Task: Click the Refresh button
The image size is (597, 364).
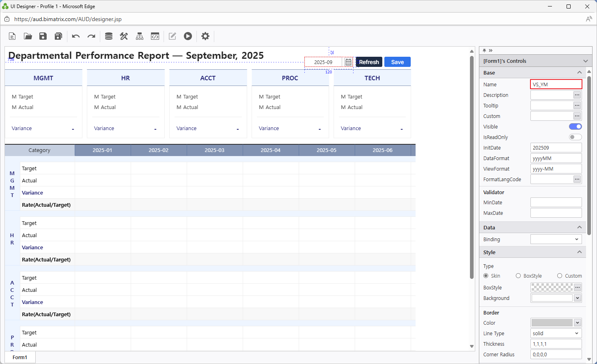Action: [x=369, y=62]
